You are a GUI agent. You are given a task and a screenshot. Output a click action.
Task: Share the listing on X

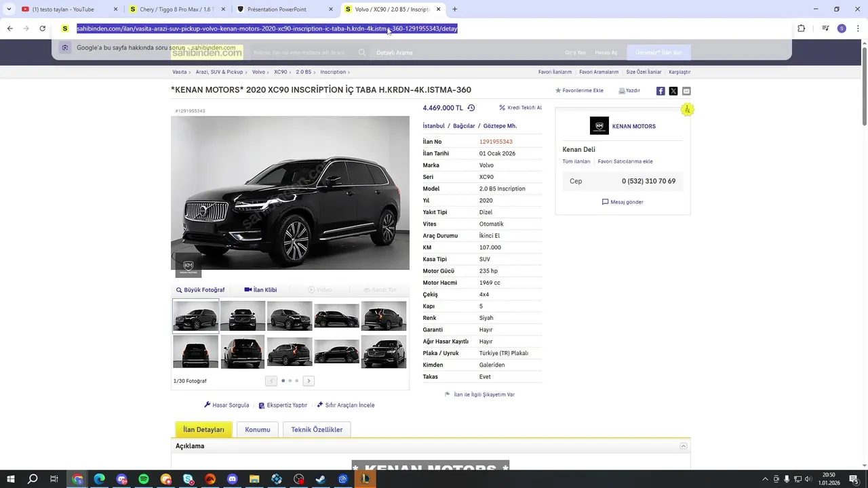pos(673,91)
